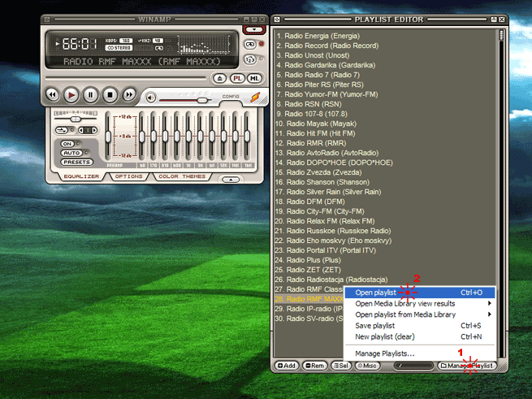The image size is (532, 399).
Task: Click the playlist editor vertical scrollbar
Action: point(501,193)
